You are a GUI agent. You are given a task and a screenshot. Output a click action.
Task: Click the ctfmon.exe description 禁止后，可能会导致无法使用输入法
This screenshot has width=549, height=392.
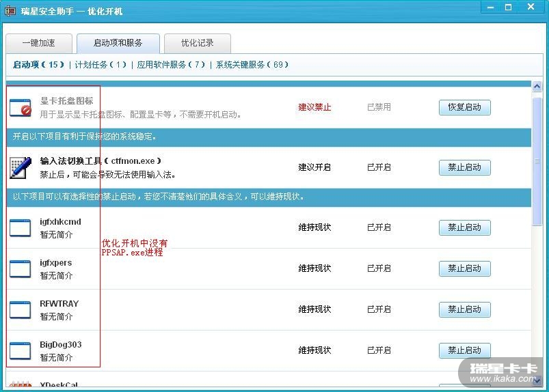pyautogui.click(x=107, y=175)
